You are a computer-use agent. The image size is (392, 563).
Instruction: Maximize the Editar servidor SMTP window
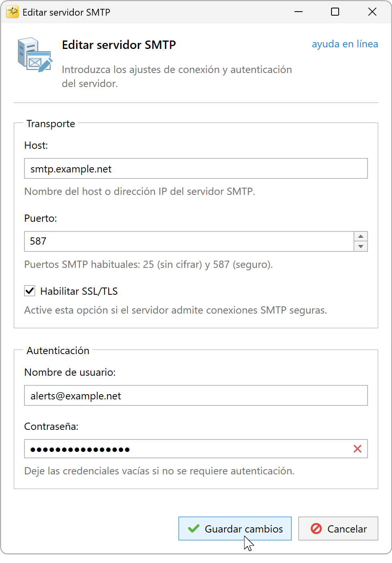click(335, 12)
